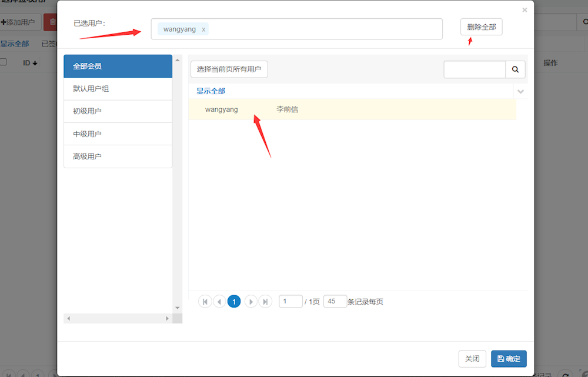Open the 初级用户 group
The height and width of the screenshot is (377, 588).
118,111
